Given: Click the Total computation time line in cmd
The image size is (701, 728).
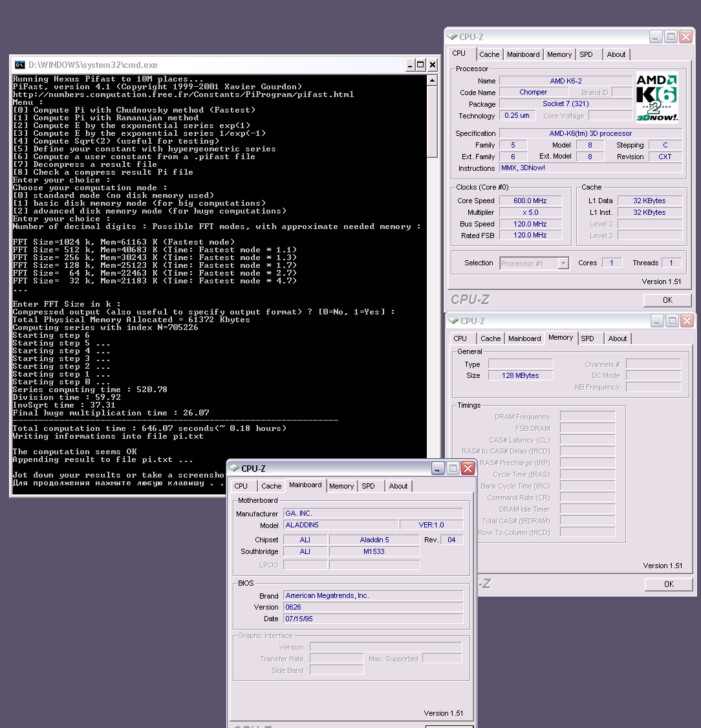Looking at the screenshot, I should (149, 428).
